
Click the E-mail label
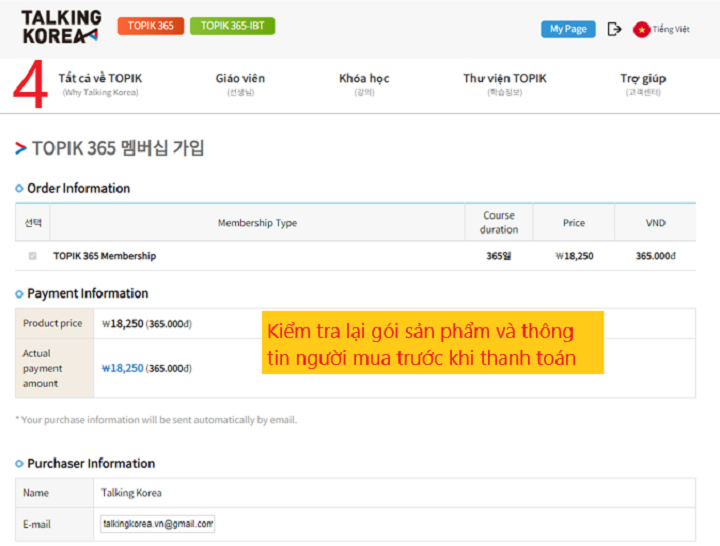point(37,524)
